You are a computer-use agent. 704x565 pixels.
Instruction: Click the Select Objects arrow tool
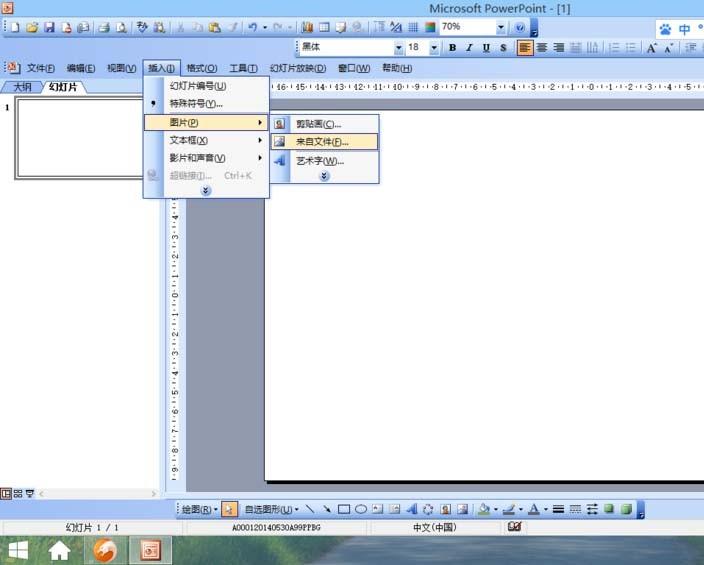click(229, 509)
